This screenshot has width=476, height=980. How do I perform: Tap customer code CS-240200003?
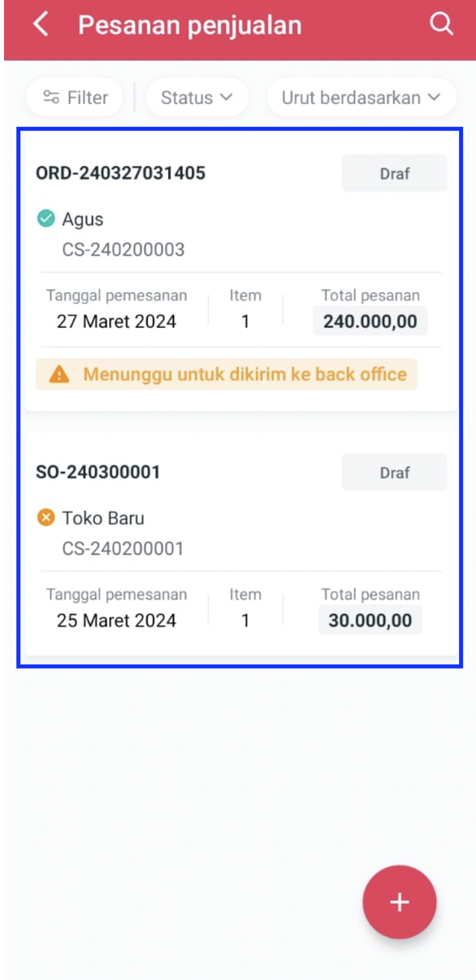[x=123, y=250]
